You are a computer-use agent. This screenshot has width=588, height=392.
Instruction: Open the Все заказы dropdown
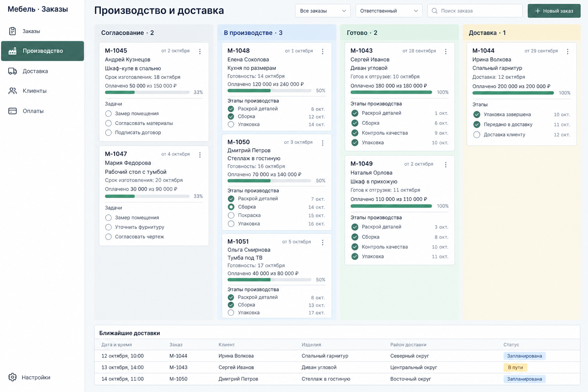tap(323, 11)
